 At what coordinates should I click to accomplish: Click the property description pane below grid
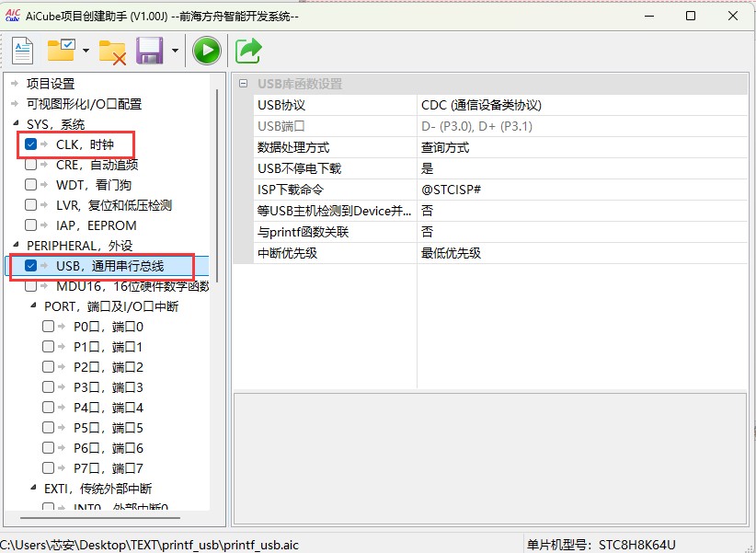click(x=490, y=458)
